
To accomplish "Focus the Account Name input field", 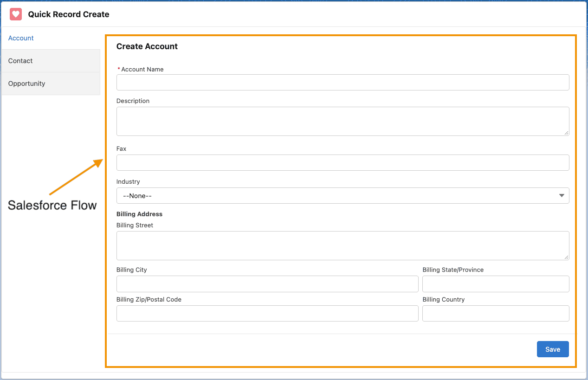I will pyautogui.click(x=342, y=82).
